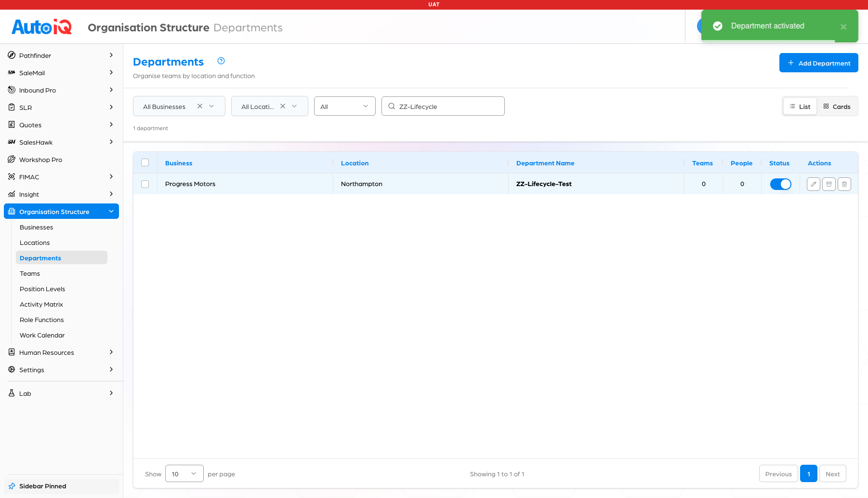The image size is (868, 498).
Task: Open the Work Calendar submenu item
Action: (x=42, y=335)
